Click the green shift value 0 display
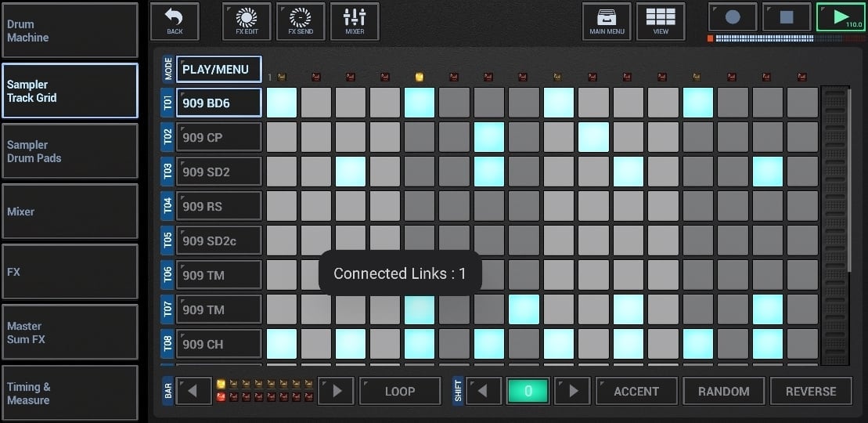The image size is (868, 423). tap(528, 391)
